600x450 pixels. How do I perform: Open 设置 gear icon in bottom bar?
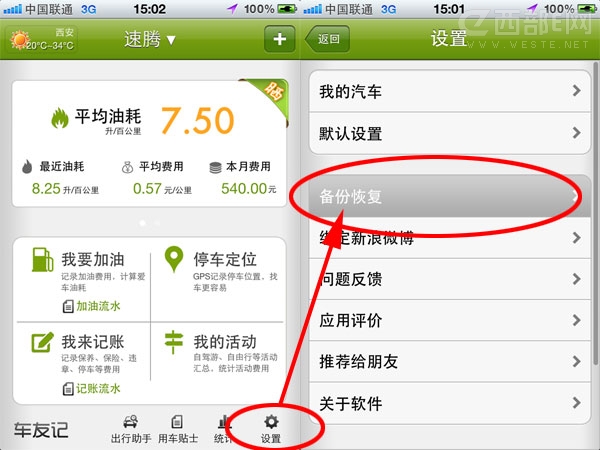pyautogui.click(x=271, y=422)
